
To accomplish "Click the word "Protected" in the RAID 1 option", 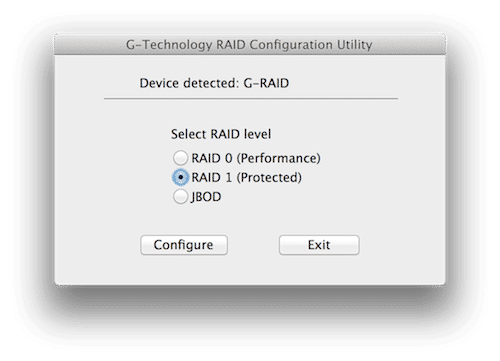I will [x=269, y=177].
